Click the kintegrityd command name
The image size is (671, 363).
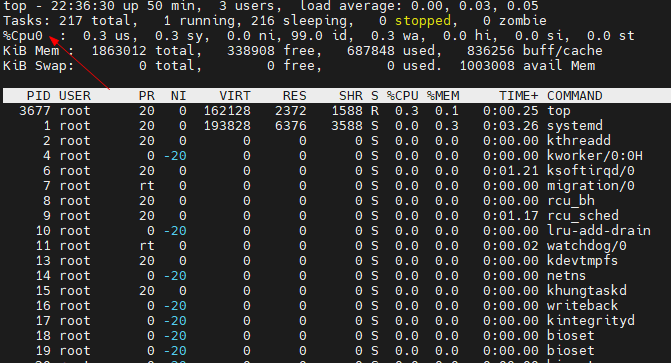(x=591, y=320)
